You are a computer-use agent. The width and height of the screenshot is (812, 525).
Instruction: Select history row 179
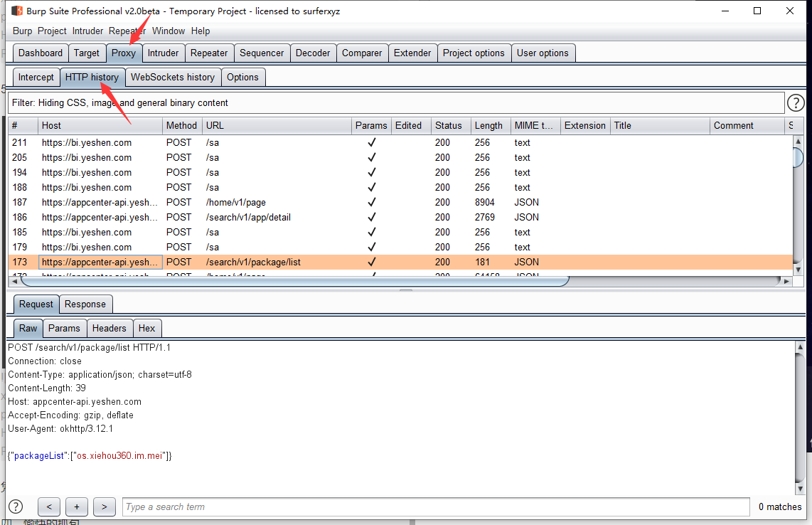400,248
